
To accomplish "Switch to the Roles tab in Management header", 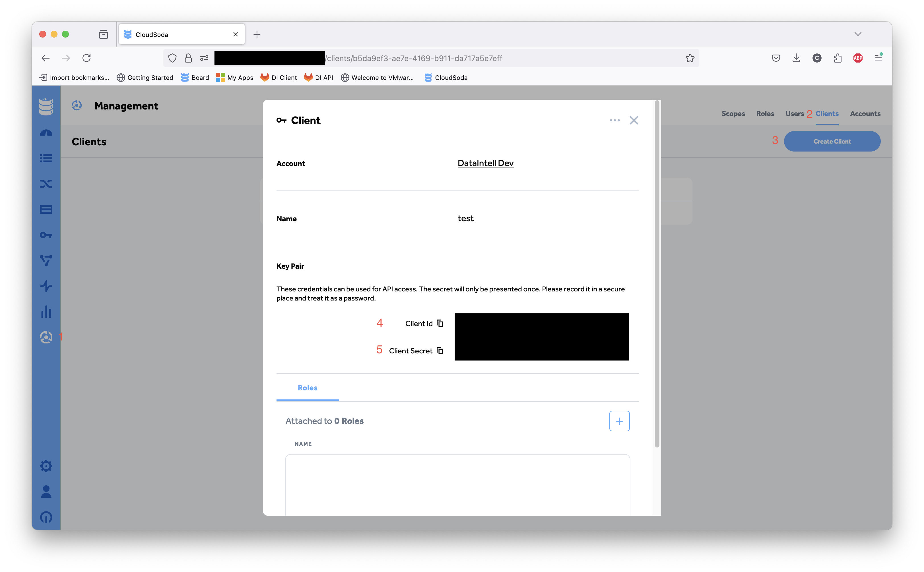I will coord(765,113).
